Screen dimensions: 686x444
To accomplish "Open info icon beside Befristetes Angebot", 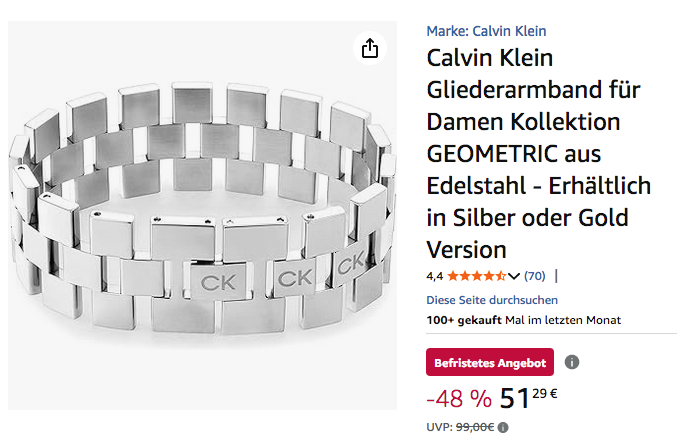I will [x=572, y=362].
